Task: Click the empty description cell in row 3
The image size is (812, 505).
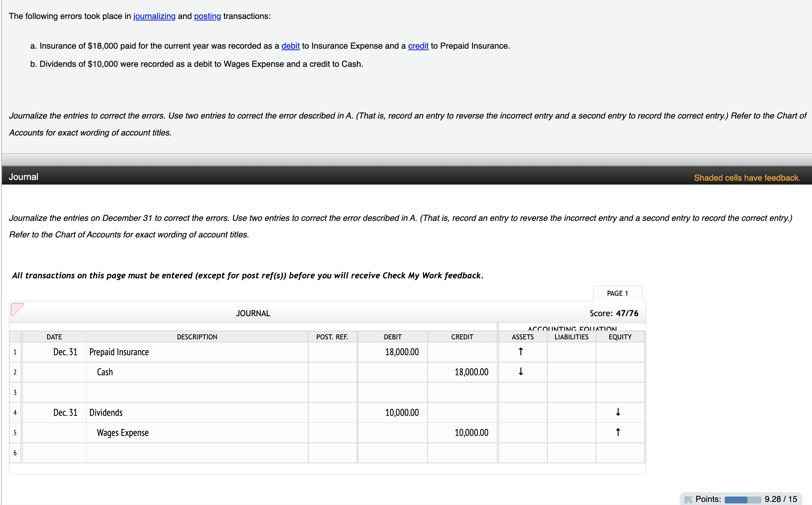Action: 197,392
